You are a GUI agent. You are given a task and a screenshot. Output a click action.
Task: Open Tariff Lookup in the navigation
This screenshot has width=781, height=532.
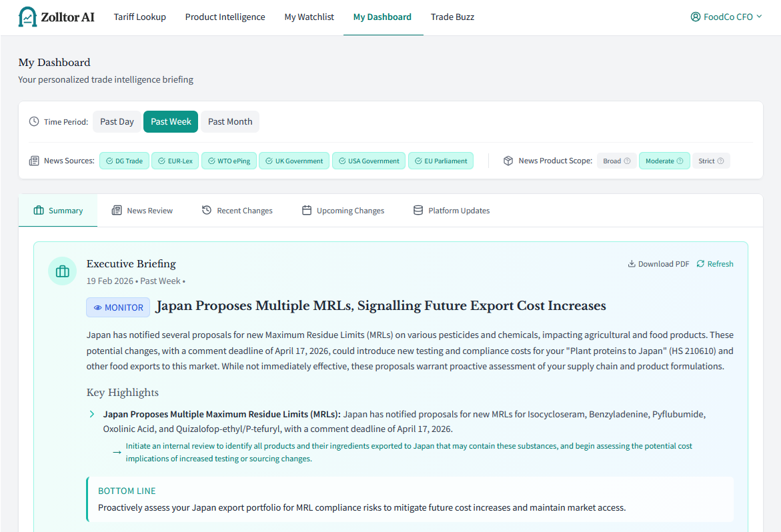click(x=140, y=17)
